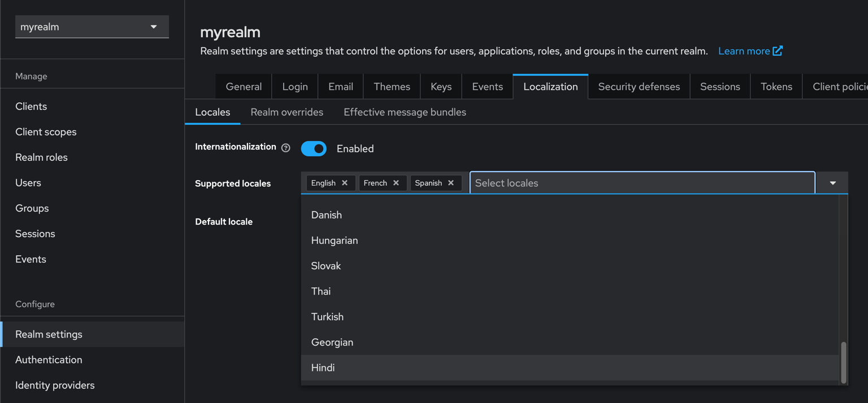Select Hindi from the locales list
868x403 pixels.
(x=323, y=367)
